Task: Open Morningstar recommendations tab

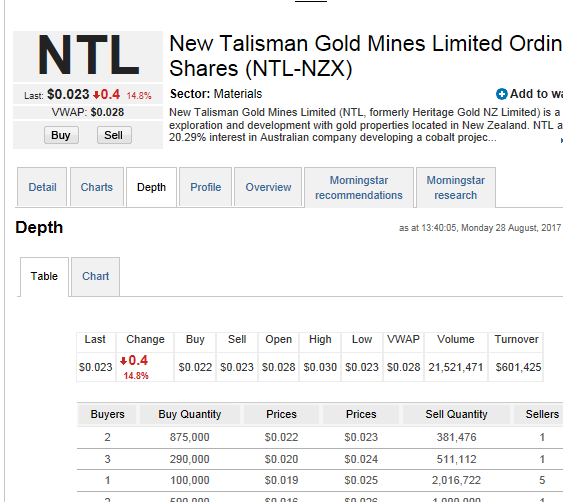Action: coord(359,187)
